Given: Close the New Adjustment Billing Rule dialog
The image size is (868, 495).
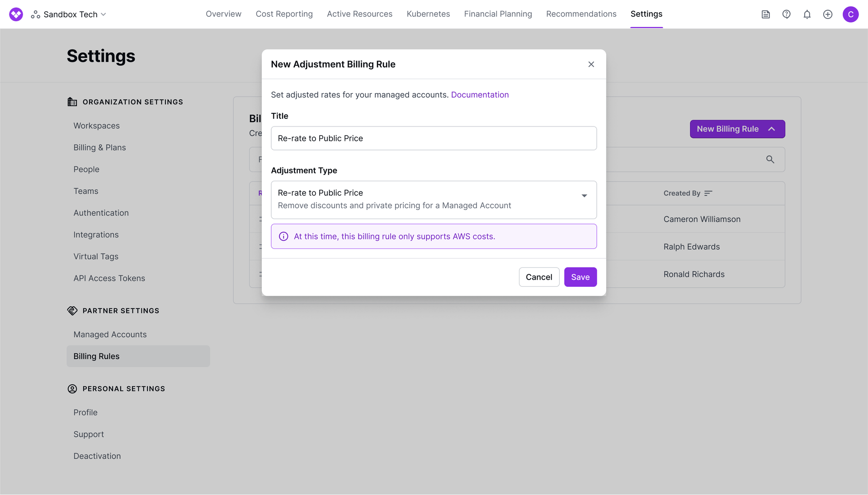Looking at the screenshot, I should [591, 64].
